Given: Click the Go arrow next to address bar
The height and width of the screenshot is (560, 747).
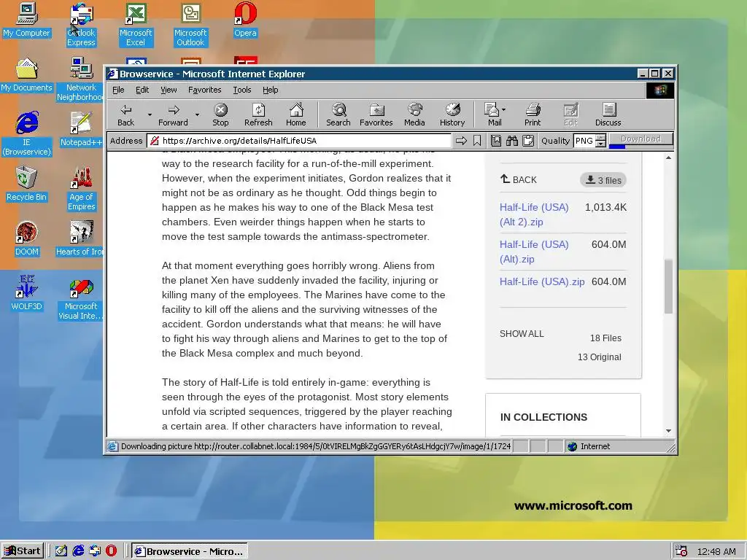Looking at the screenshot, I should (x=461, y=141).
